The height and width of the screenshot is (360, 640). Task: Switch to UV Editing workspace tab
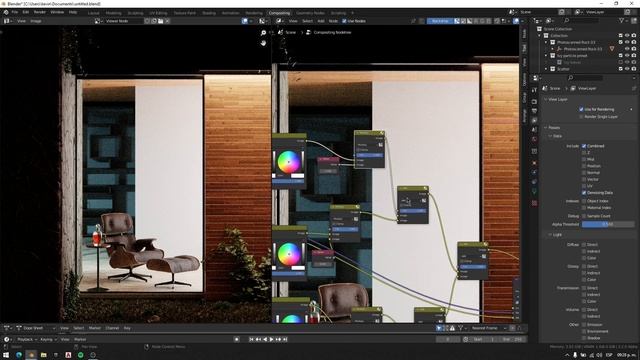pyautogui.click(x=158, y=13)
